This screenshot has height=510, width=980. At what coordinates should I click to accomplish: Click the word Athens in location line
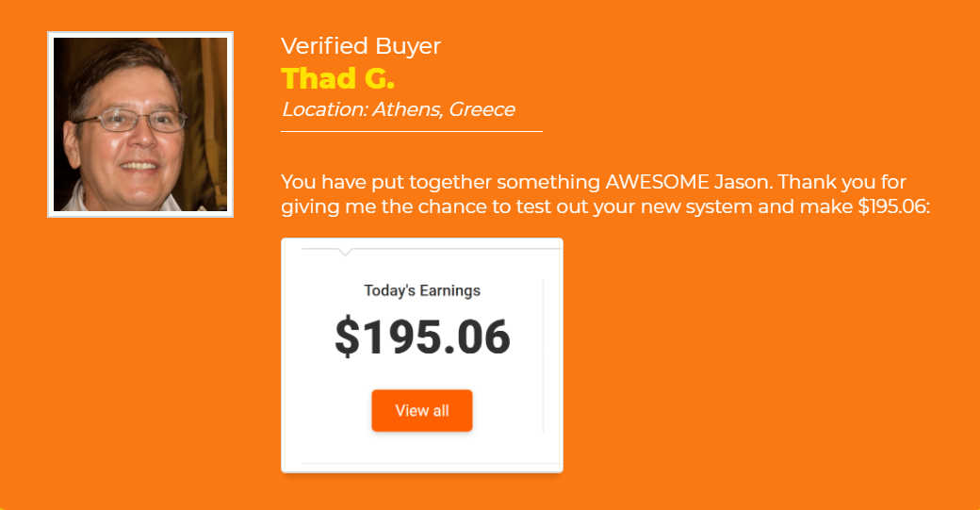[408, 109]
